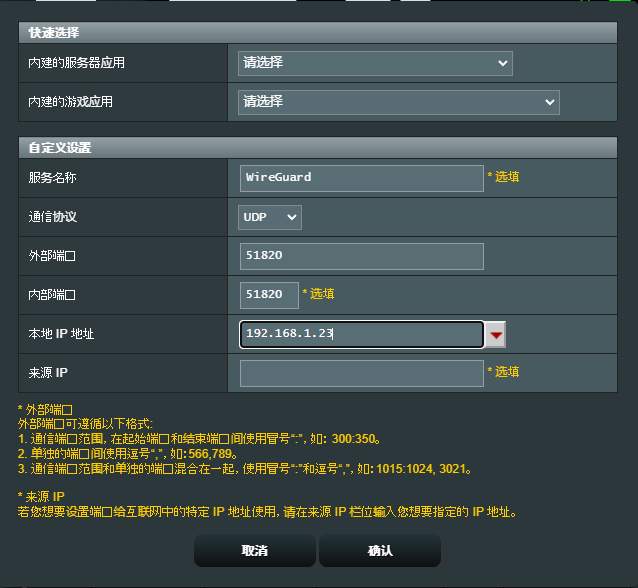This screenshot has height=588, width=638.
Task: Open the 内建的游戏应用 dropdown
Action: (x=399, y=102)
